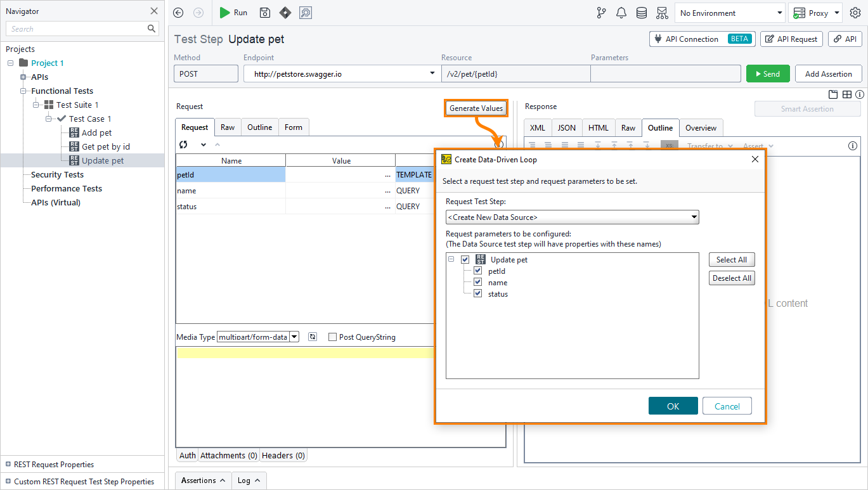Click the Run button to execute the test
The image size is (868, 490).
pyautogui.click(x=233, y=13)
